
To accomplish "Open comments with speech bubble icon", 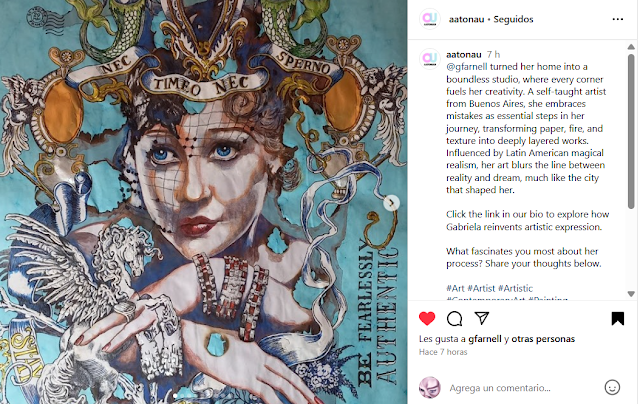I will click(454, 318).
